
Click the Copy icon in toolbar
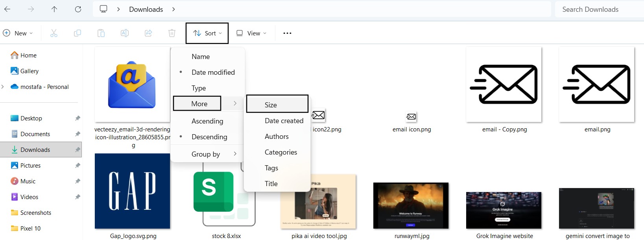point(78,33)
